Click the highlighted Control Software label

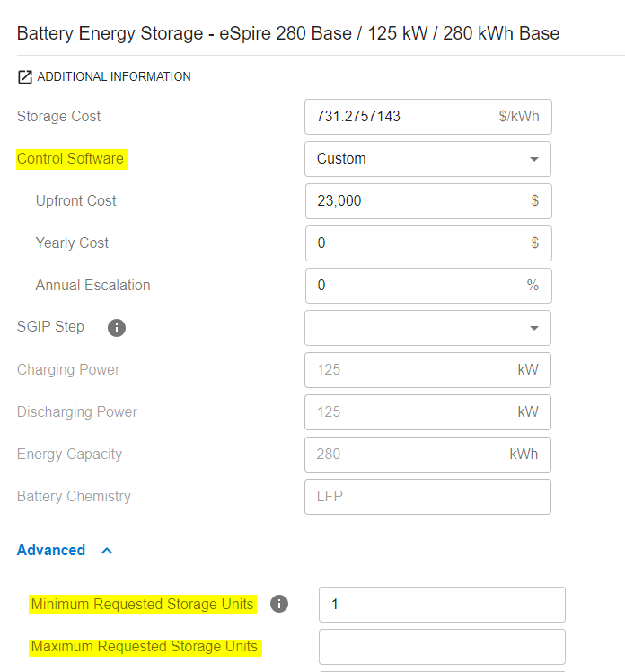click(x=71, y=159)
